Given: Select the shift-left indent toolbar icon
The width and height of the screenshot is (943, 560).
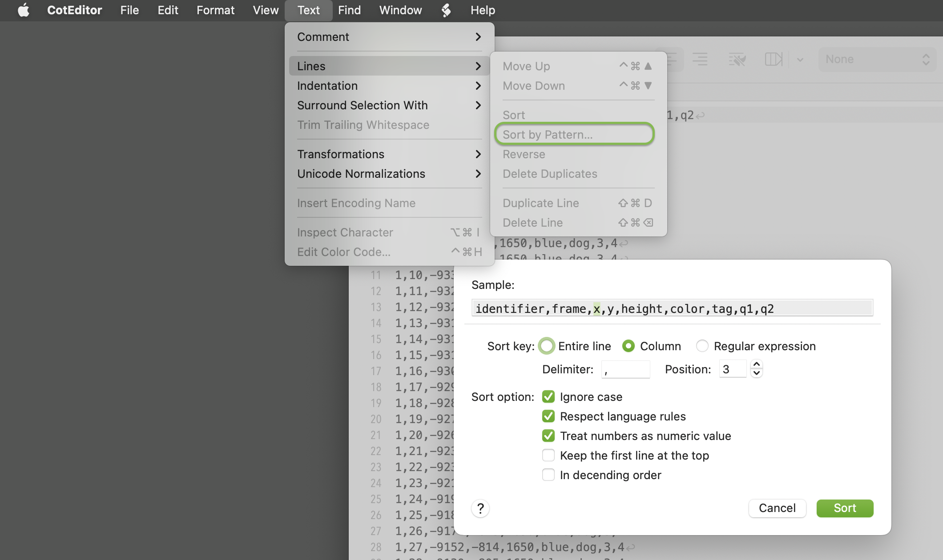Looking at the screenshot, I should (673, 59).
